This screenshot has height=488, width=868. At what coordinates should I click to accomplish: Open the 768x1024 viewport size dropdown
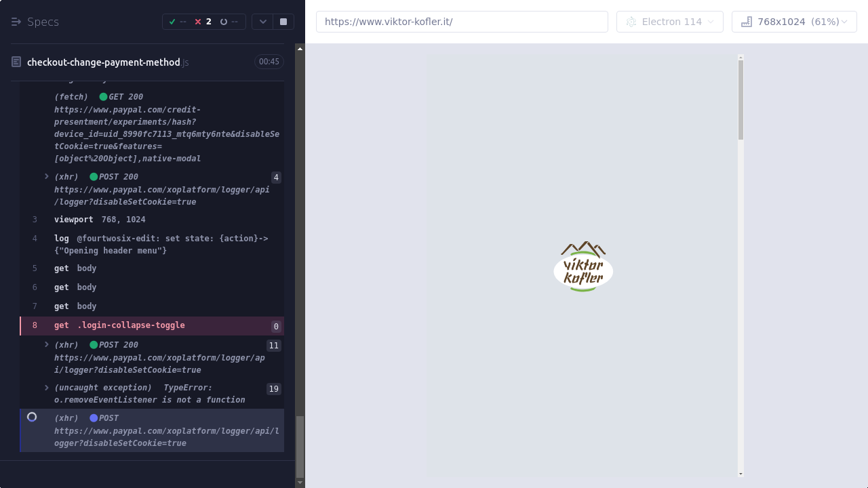pyautogui.click(x=794, y=22)
